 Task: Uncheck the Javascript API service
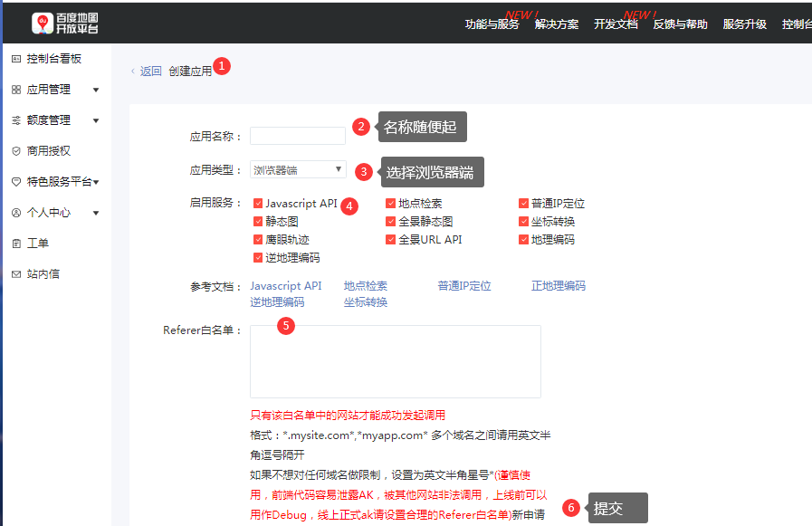(256, 203)
